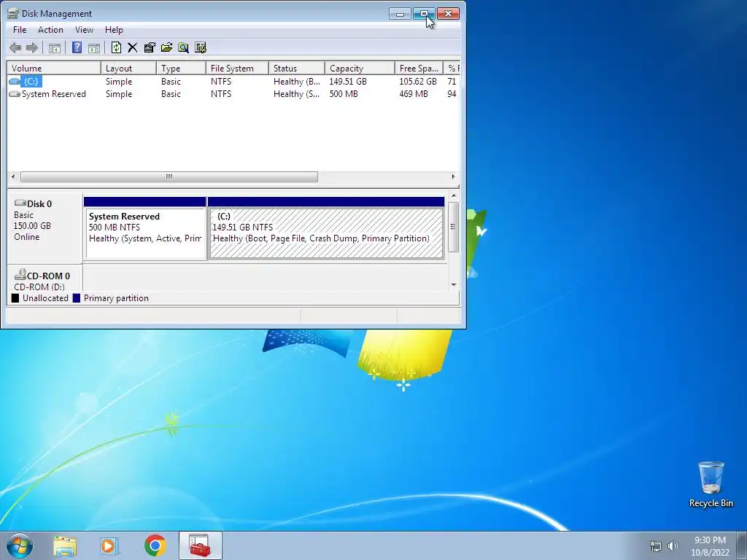Select the System Reserved partition block
Screen dimensions: 747x560
point(145,228)
